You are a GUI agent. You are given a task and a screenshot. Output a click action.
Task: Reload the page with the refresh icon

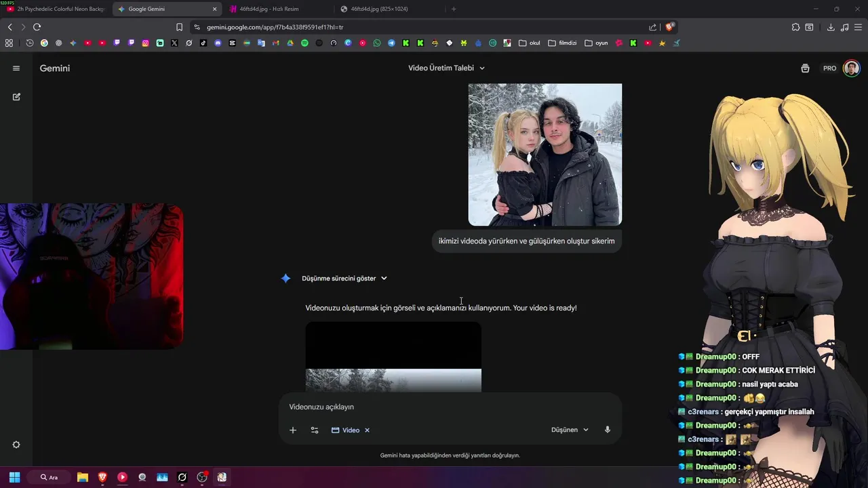tap(37, 27)
